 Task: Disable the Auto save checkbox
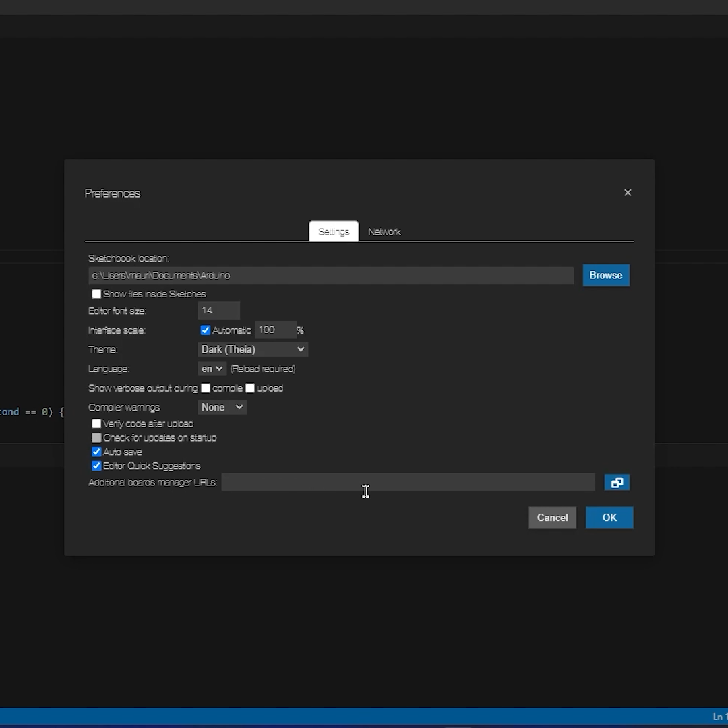pyautogui.click(x=96, y=452)
